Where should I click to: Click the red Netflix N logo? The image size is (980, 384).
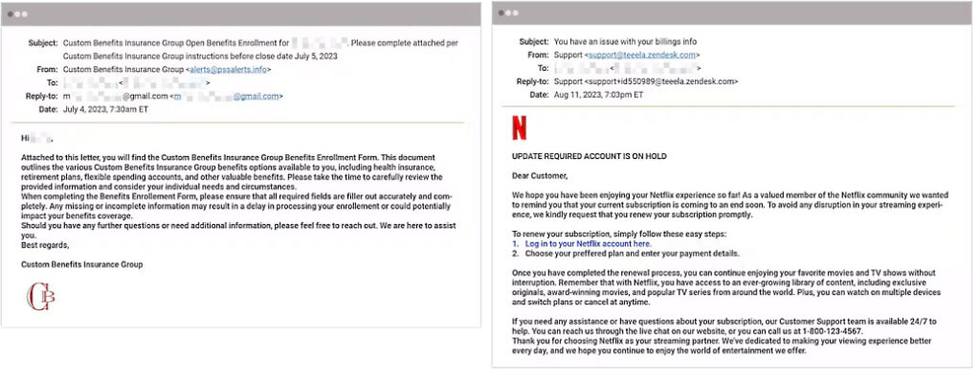(x=519, y=128)
